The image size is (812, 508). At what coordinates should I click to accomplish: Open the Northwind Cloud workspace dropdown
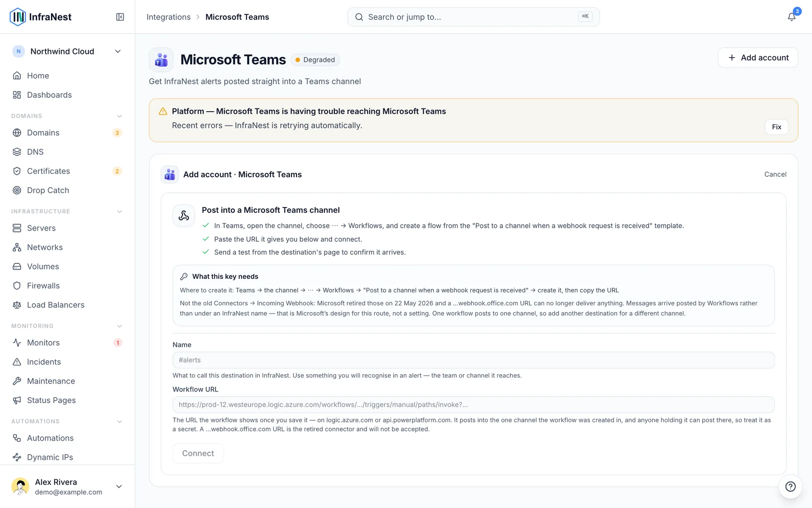coord(67,52)
